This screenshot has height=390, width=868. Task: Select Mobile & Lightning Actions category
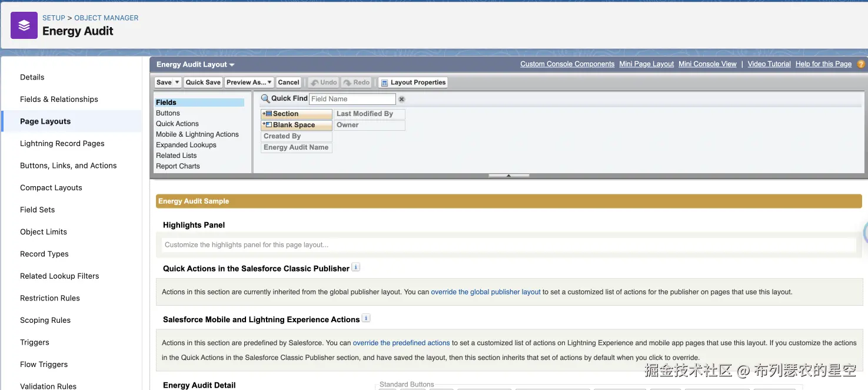[x=197, y=134]
